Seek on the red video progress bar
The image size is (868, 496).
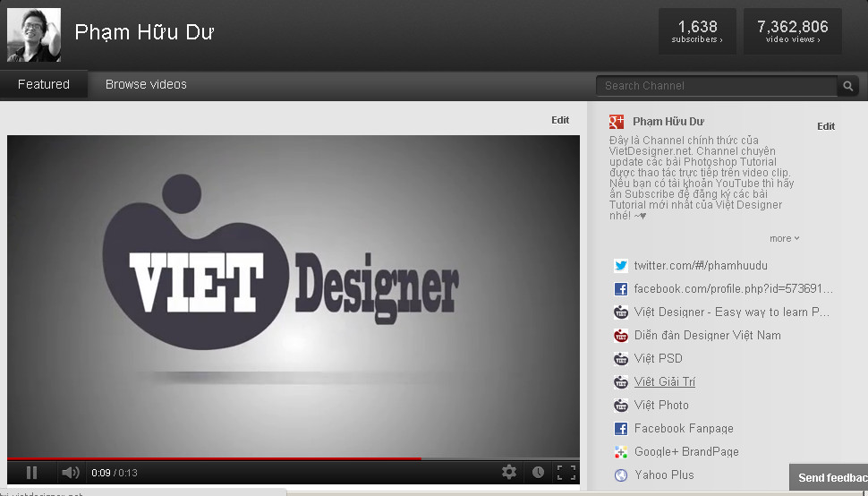click(294, 459)
